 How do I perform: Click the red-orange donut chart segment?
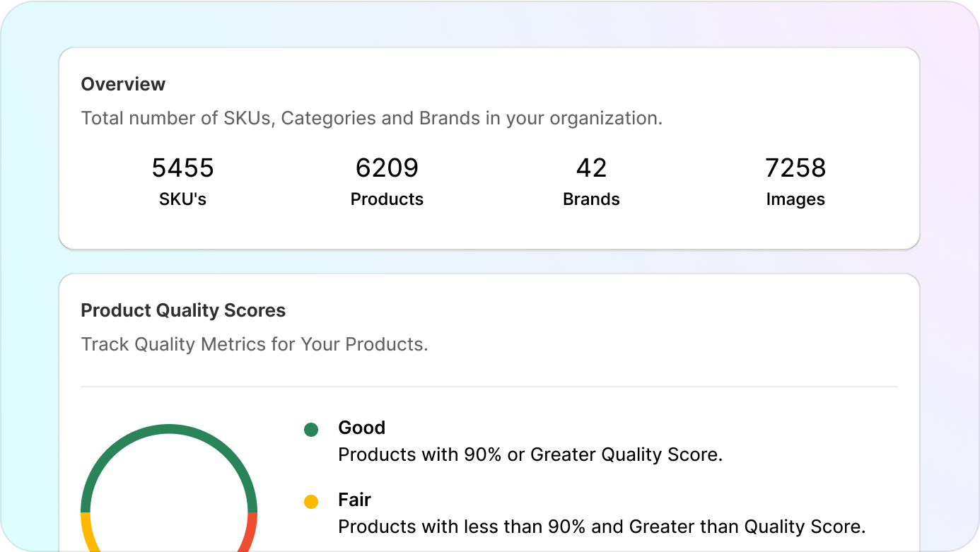coord(250,532)
